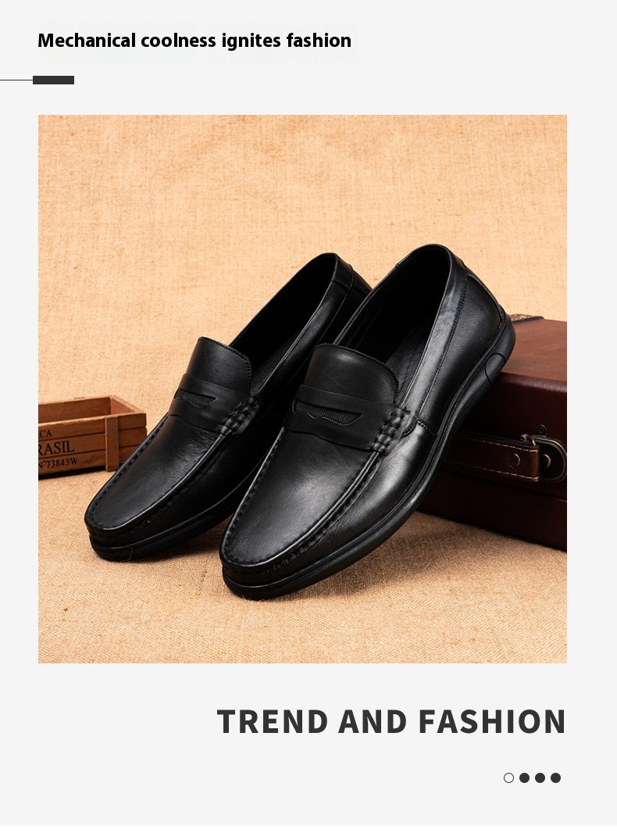
Task: Select the second pagination dot
Action: pyautogui.click(x=524, y=777)
